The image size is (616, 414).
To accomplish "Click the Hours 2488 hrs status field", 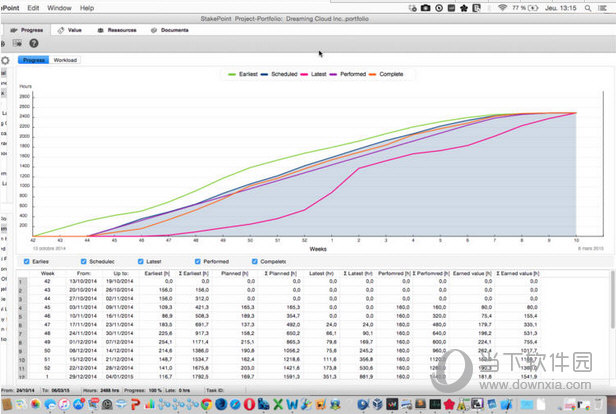I will coord(101,391).
